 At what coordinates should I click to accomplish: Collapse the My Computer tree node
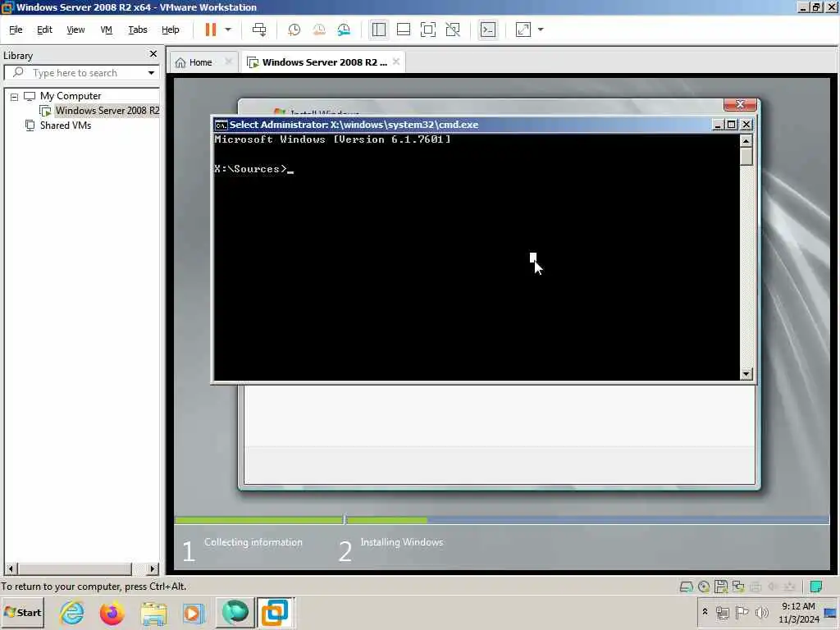(x=15, y=97)
